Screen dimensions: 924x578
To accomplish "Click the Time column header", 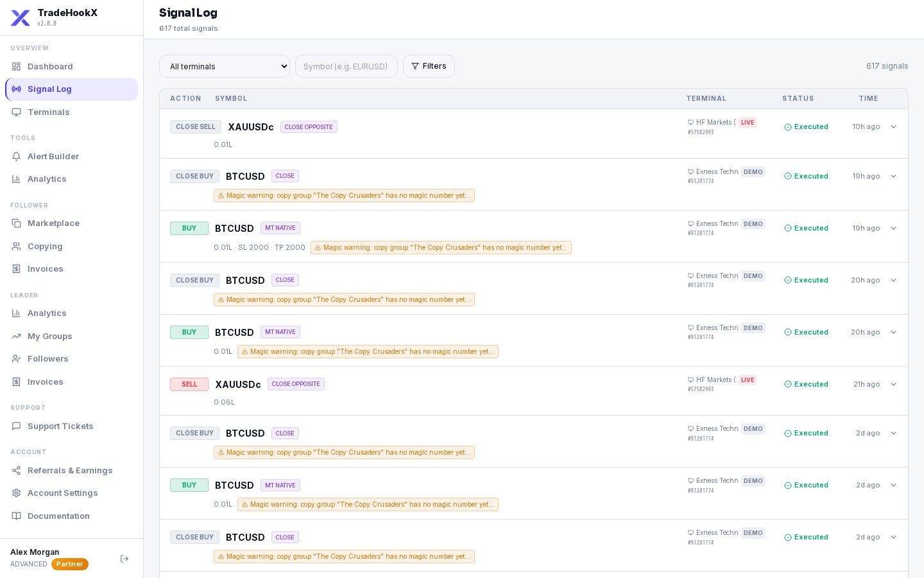I will pos(868,98).
